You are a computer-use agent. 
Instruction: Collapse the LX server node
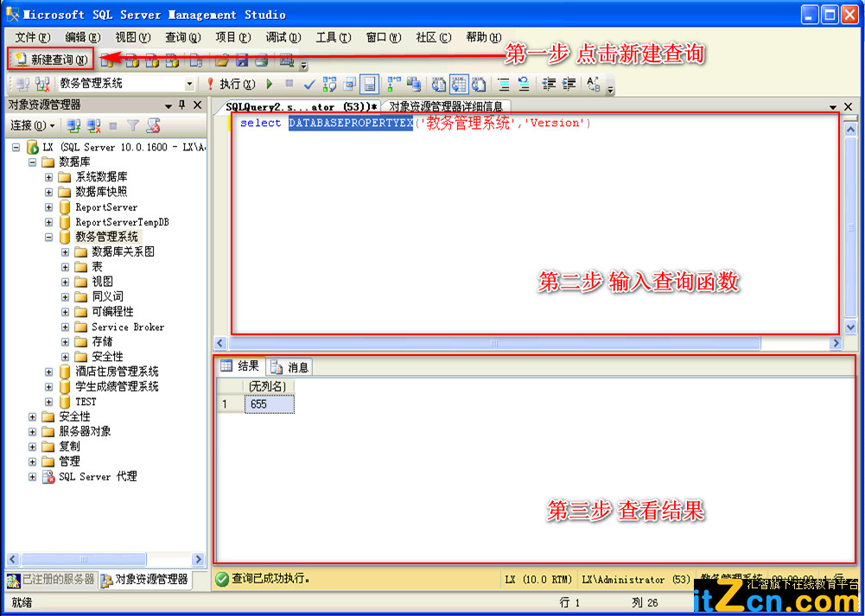16,147
